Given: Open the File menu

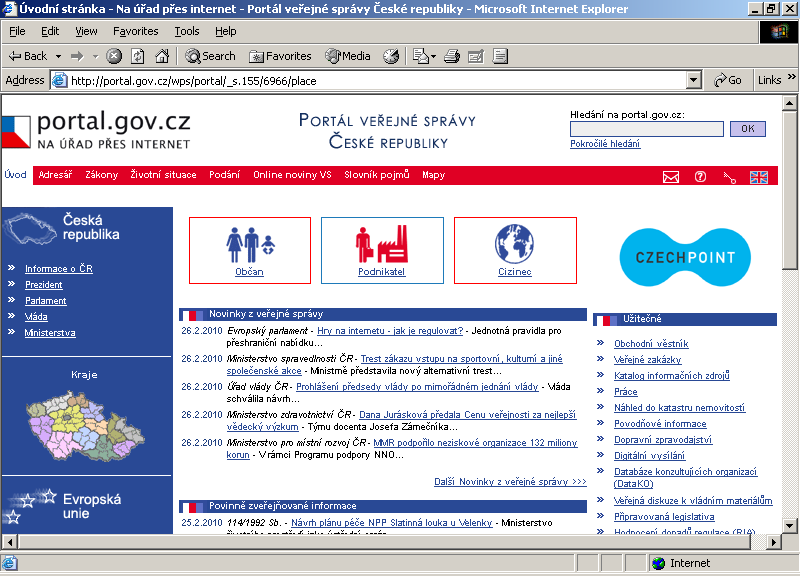Looking at the screenshot, I should click(x=17, y=31).
